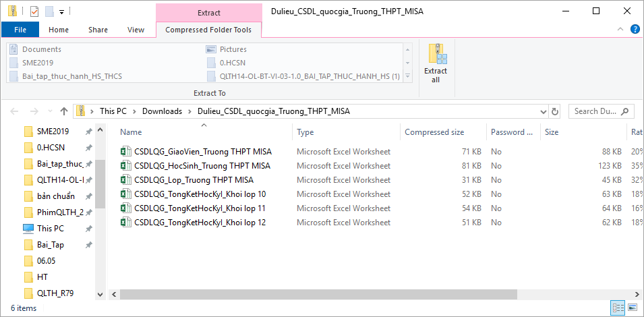Open recent locations dropdown arrow
Viewport: 644px width, 317px height.
click(50, 111)
